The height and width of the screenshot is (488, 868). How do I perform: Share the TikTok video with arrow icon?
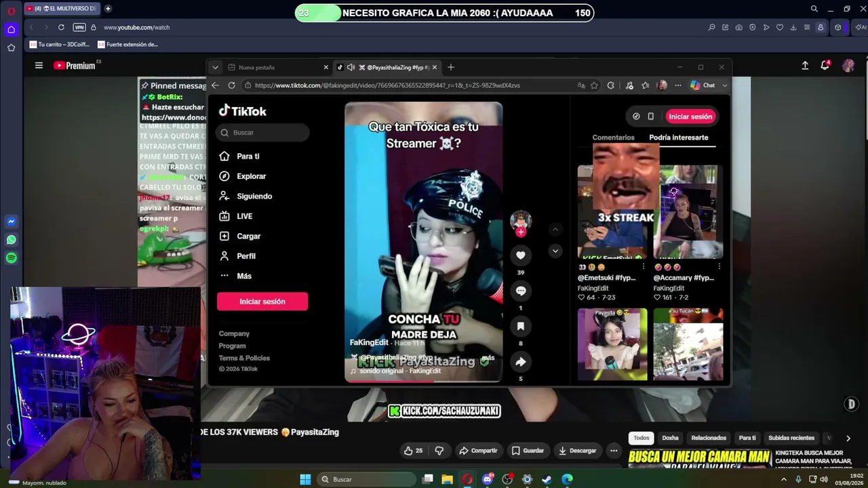pyautogui.click(x=521, y=362)
